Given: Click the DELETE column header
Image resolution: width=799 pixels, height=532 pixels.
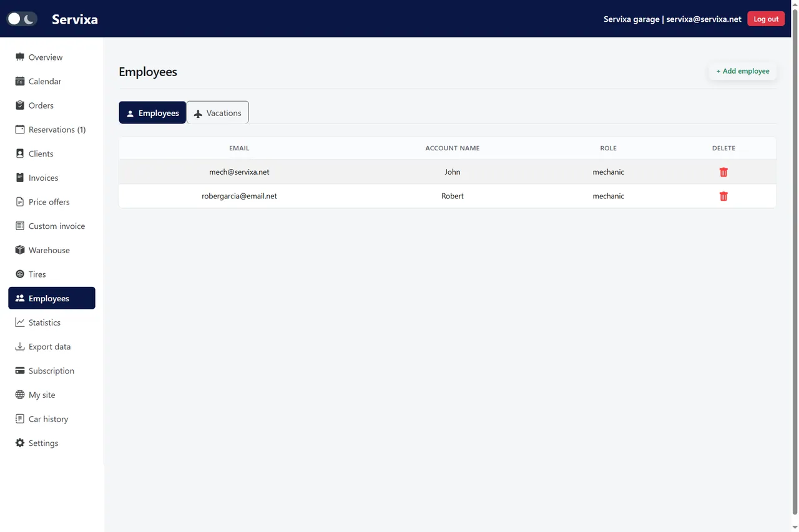Looking at the screenshot, I should tap(723, 148).
